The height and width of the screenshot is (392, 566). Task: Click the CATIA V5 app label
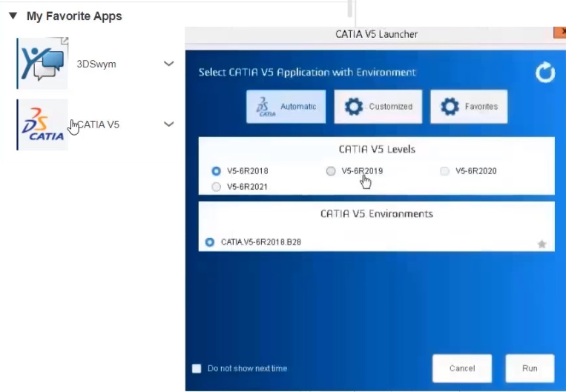pos(98,124)
